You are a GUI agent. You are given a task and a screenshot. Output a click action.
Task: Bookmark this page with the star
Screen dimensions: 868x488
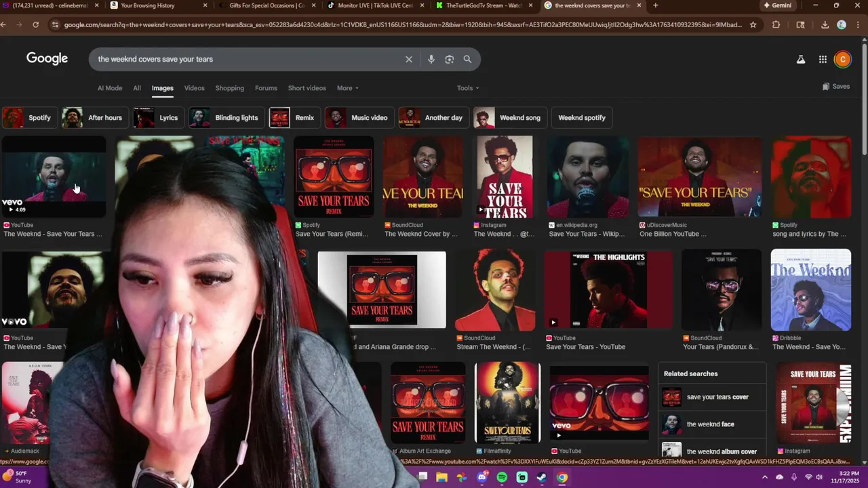click(x=753, y=25)
